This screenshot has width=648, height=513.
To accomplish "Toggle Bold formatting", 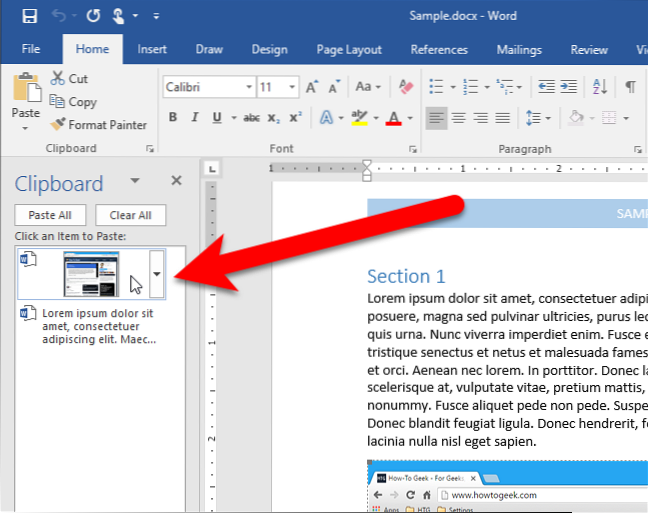I will click(x=172, y=118).
